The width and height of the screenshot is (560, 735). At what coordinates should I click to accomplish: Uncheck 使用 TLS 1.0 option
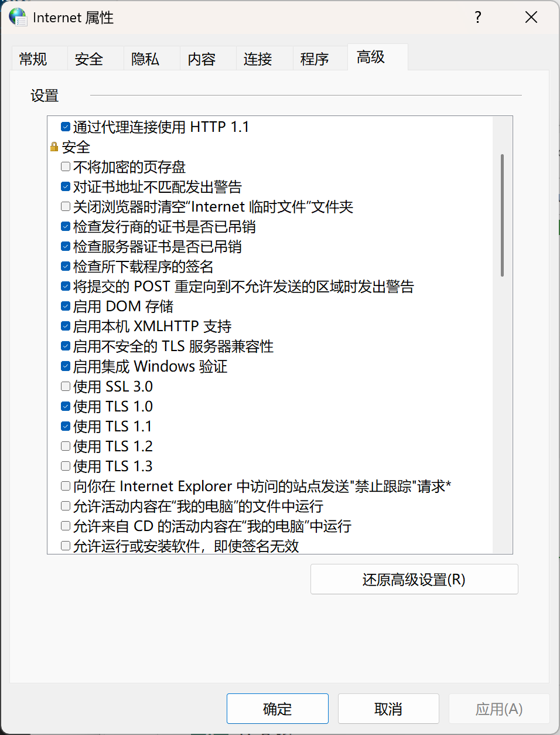click(x=66, y=406)
